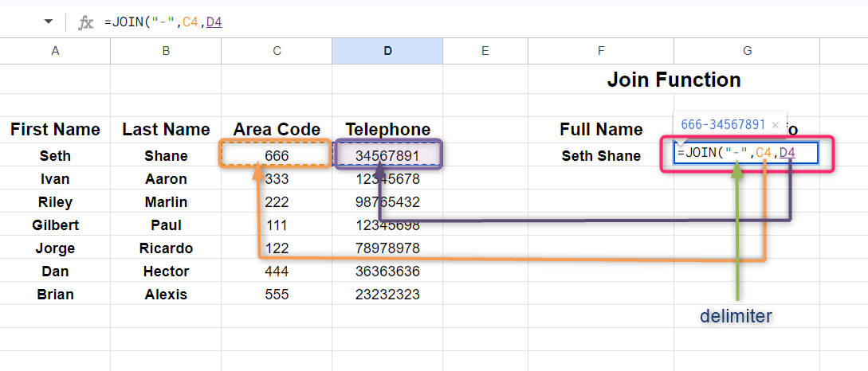Screen dimensions: 868x371
Task: Select the Full Name header cell
Action: [x=600, y=130]
